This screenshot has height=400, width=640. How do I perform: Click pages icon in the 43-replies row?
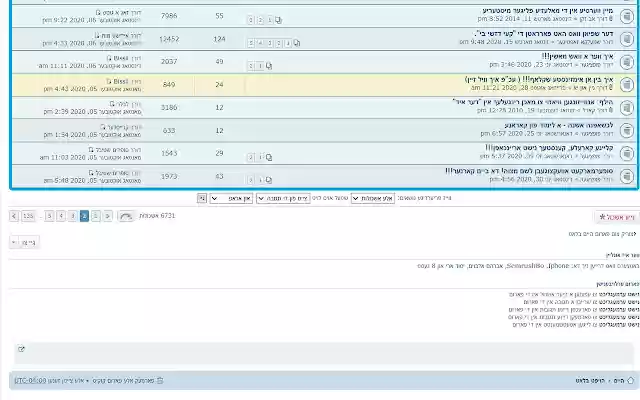click(x=269, y=180)
